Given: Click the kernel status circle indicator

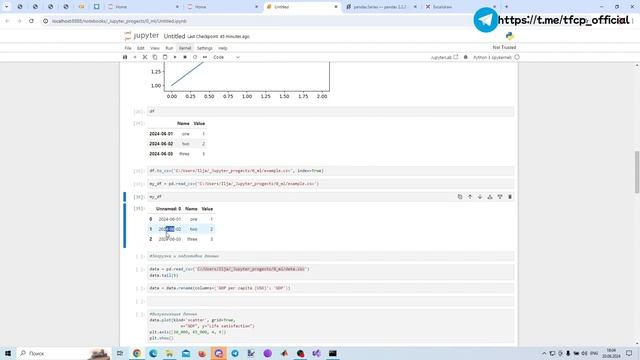Looking at the screenshot, I should [x=517, y=58].
